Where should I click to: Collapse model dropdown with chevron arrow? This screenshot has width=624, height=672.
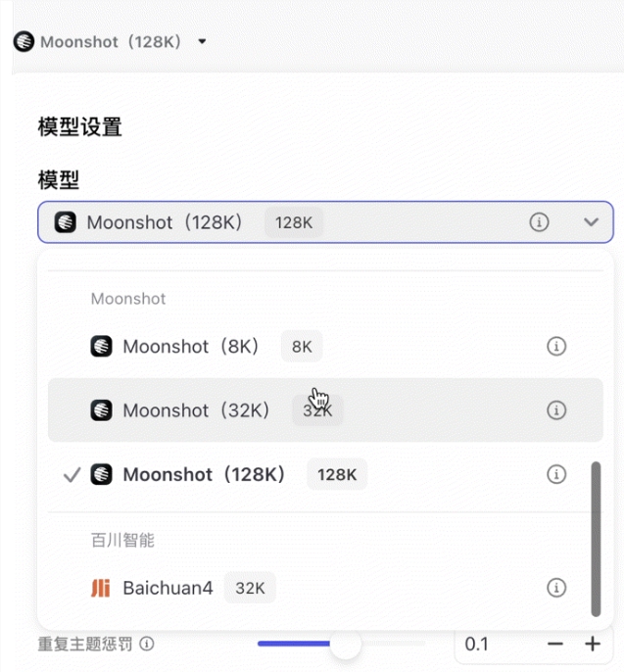click(591, 222)
